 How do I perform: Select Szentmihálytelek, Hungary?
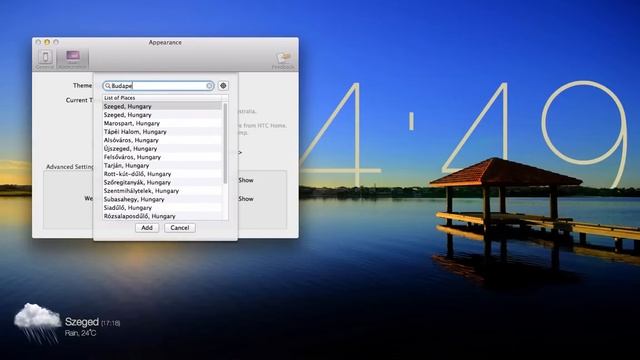pyautogui.click(x=162, y=191)
